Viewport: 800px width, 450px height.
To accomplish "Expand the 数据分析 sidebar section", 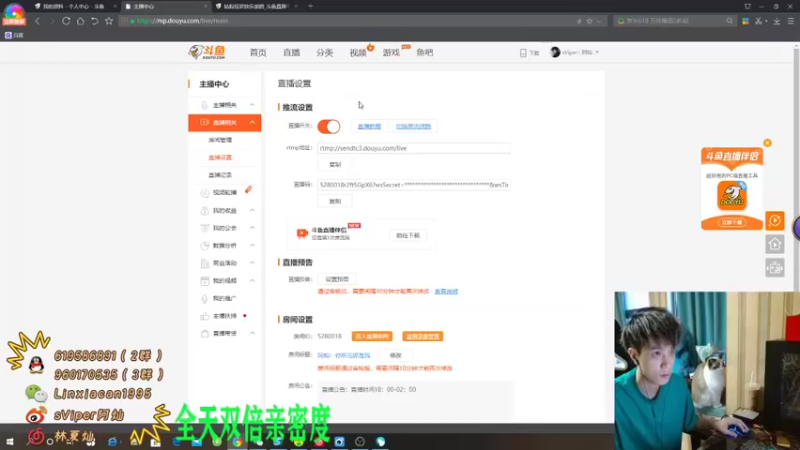I will coord(252,245).
